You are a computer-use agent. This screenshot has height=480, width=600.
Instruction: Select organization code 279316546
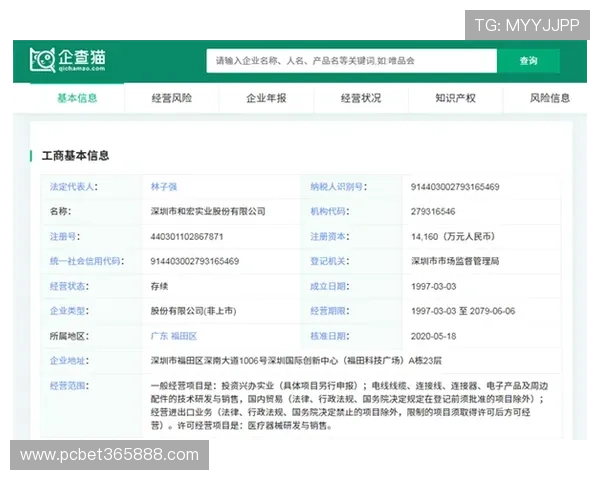(433, 211)
